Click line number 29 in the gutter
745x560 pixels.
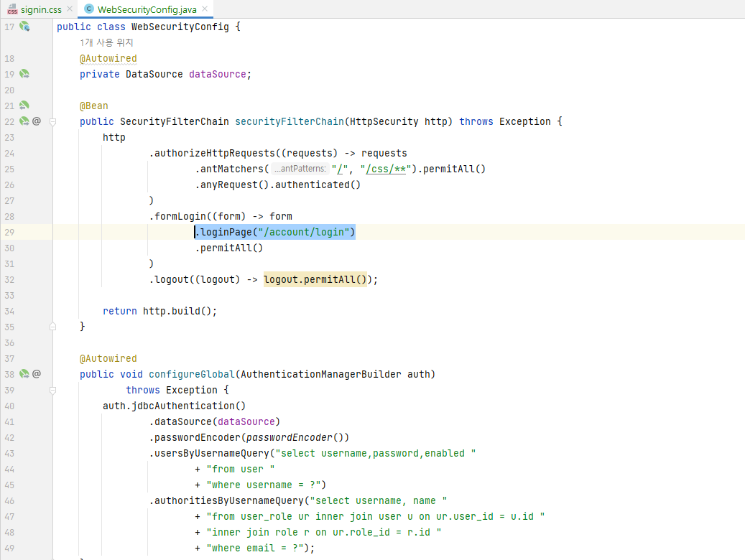[9, 233]
